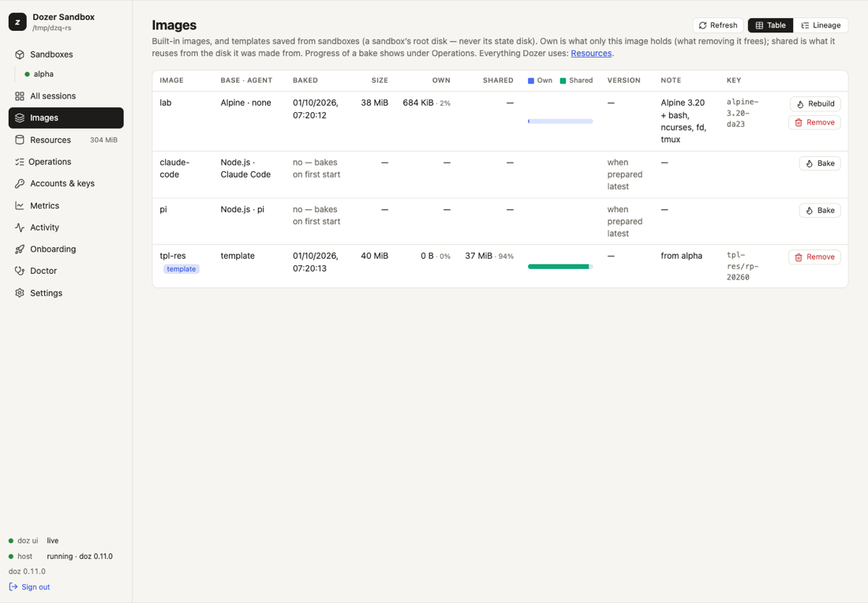Click the flame icon in pi row

(810, 211)
